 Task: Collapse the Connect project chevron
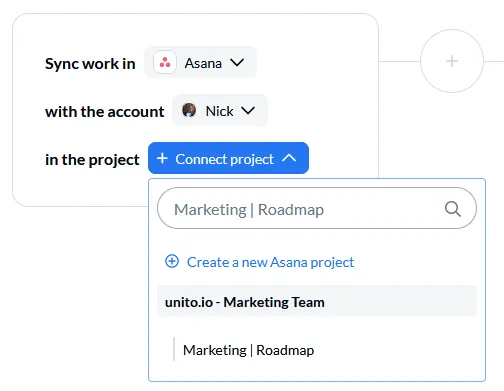point(289,158)
